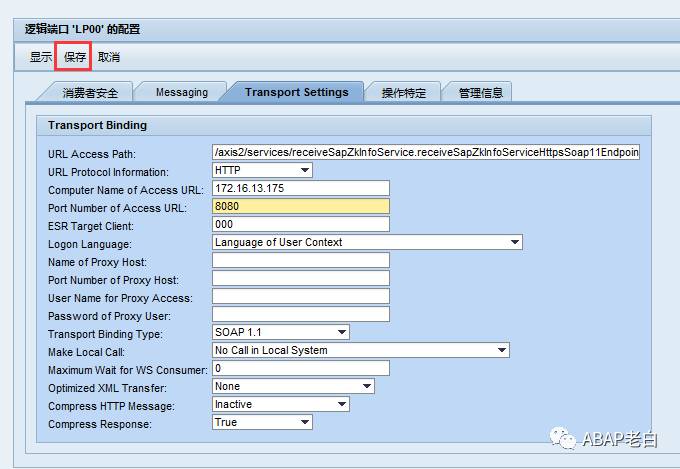
Task: Click the 显示 (Display) button
Action: pyautogui.click(x=41, y=57)
